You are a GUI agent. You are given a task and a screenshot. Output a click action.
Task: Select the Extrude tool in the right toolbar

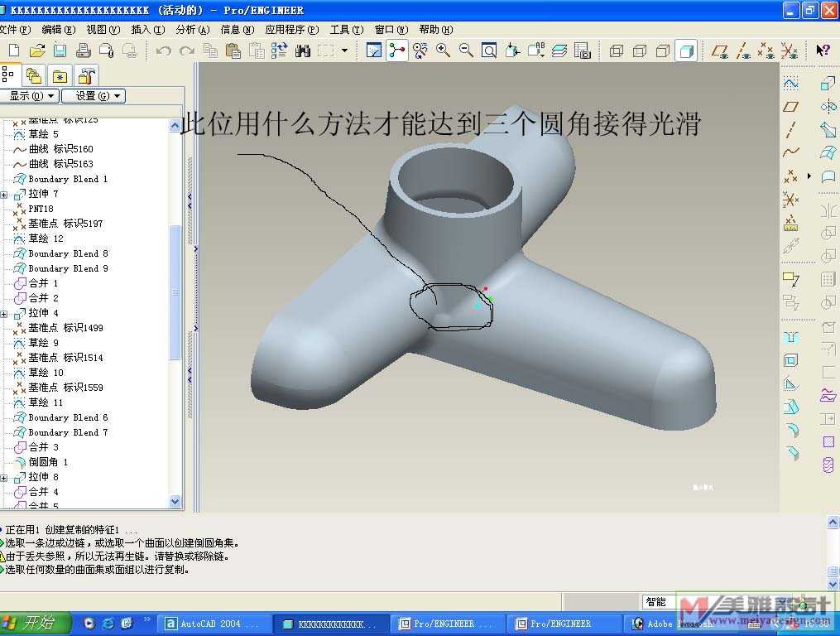click(828, 83)
